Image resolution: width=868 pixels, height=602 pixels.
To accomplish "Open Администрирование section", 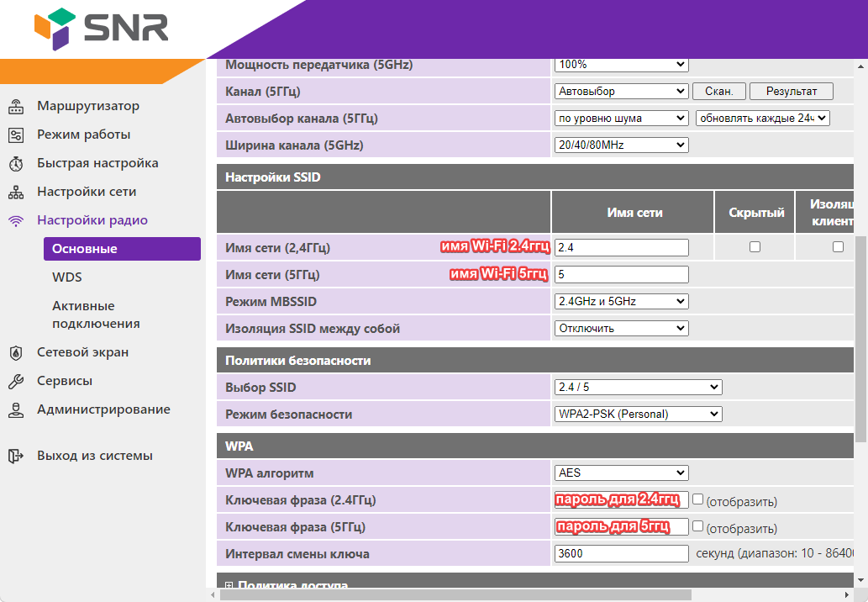I will pyautogui.click(x=103, y=409).
